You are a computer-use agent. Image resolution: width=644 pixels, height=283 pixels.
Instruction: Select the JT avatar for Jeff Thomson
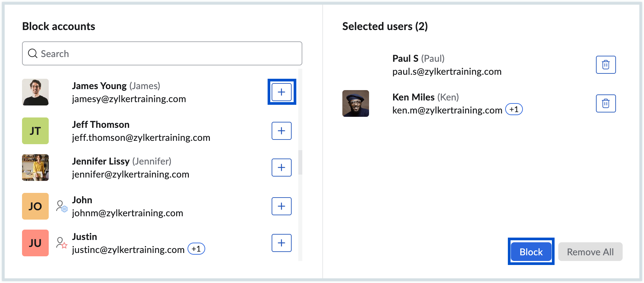pos(35,131)
